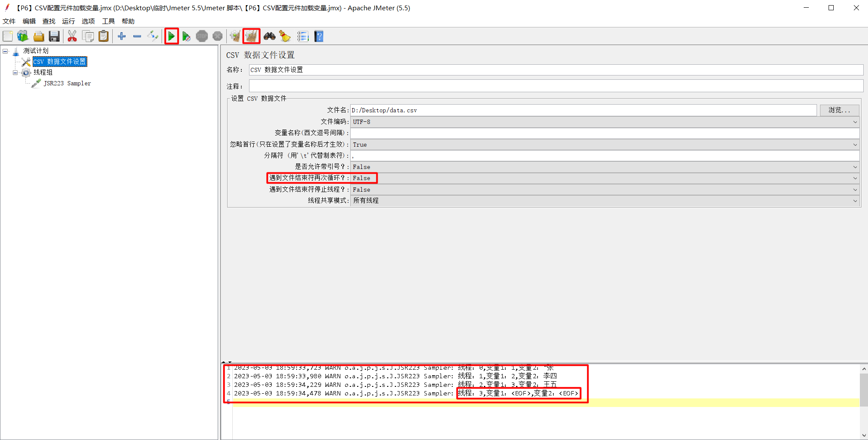Open the 遇到文件结束符再次循环 dropdown

(x=605, y=178)
